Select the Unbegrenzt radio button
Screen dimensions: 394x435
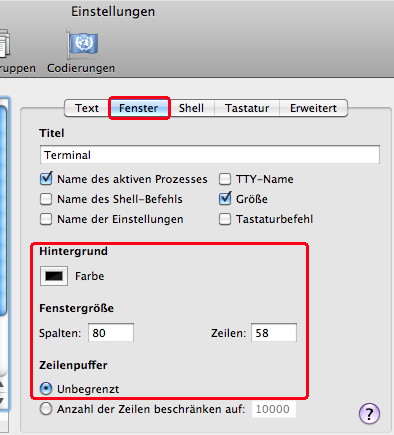click(46, 389)
